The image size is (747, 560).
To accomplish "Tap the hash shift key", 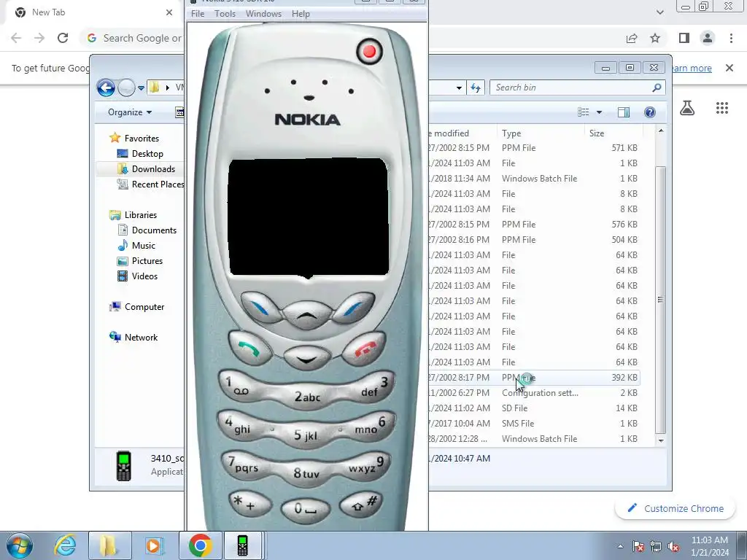I will click(361, 504).
